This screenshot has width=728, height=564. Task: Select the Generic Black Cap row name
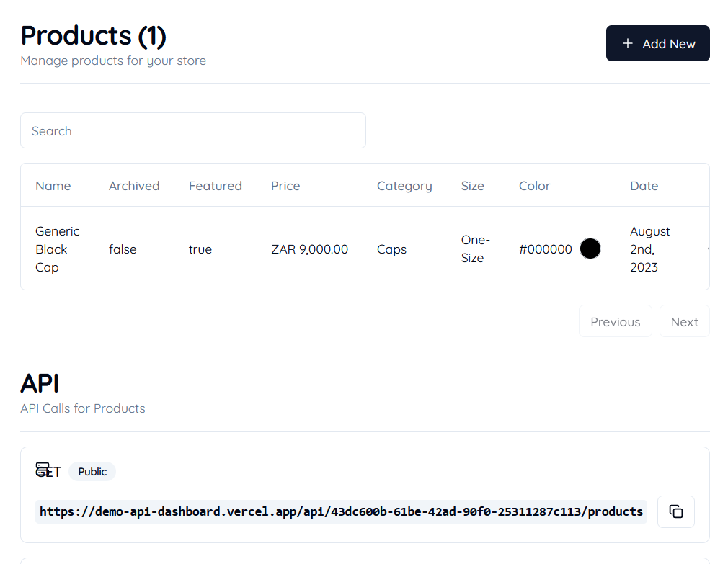click(x=58, y=249)
